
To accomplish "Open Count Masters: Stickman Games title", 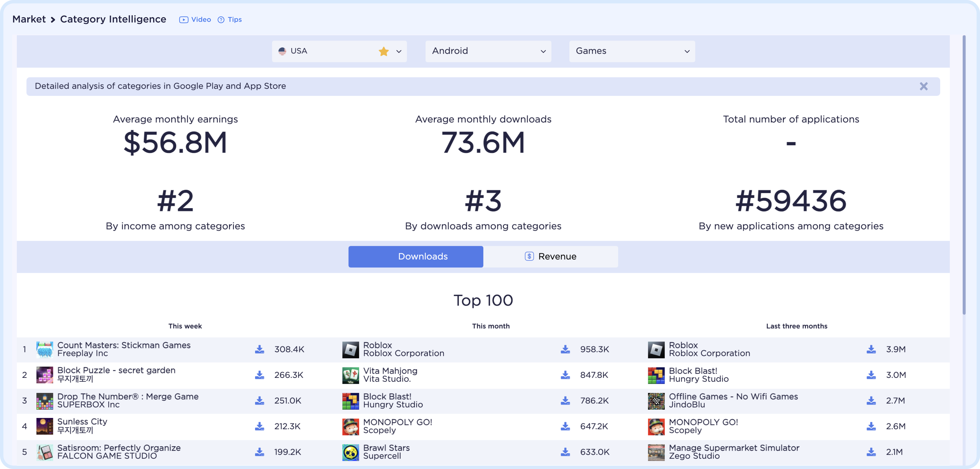I will [124, 345].
